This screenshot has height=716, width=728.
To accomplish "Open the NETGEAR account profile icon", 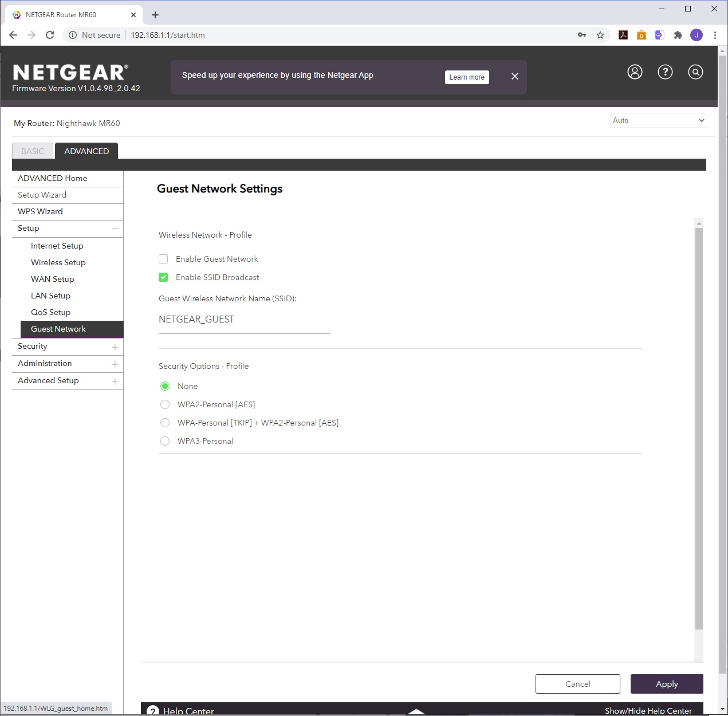I will [x=635, y=72].
